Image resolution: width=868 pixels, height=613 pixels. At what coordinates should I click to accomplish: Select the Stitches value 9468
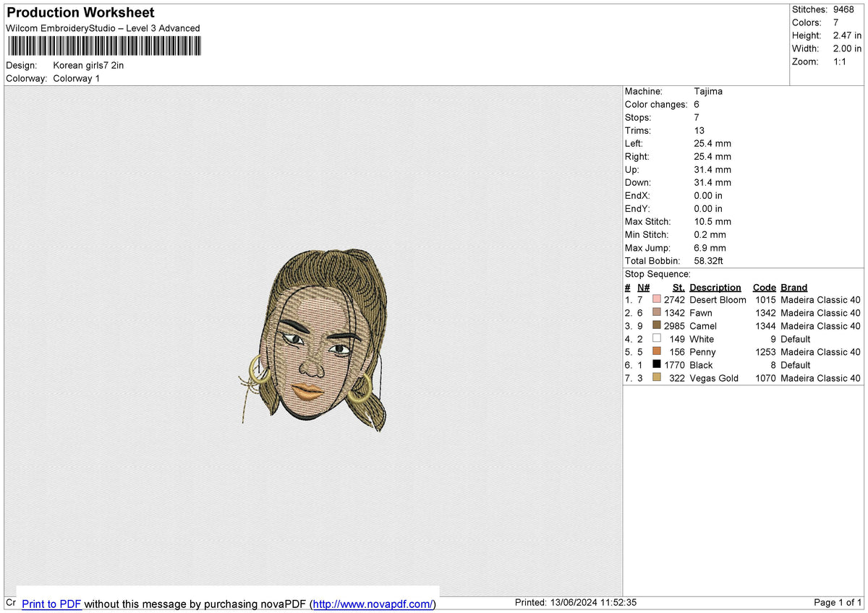(844, 9)
